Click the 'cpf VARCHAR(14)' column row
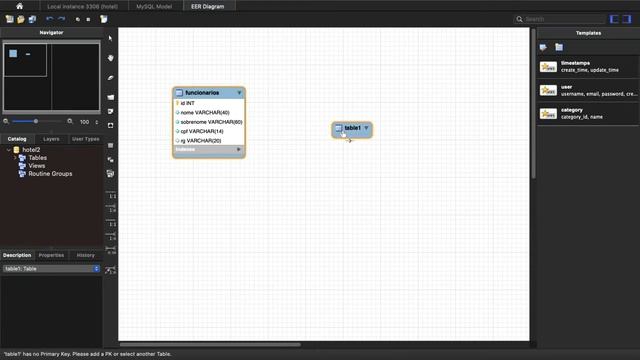The image size is (640, 360). coord(209,131)
